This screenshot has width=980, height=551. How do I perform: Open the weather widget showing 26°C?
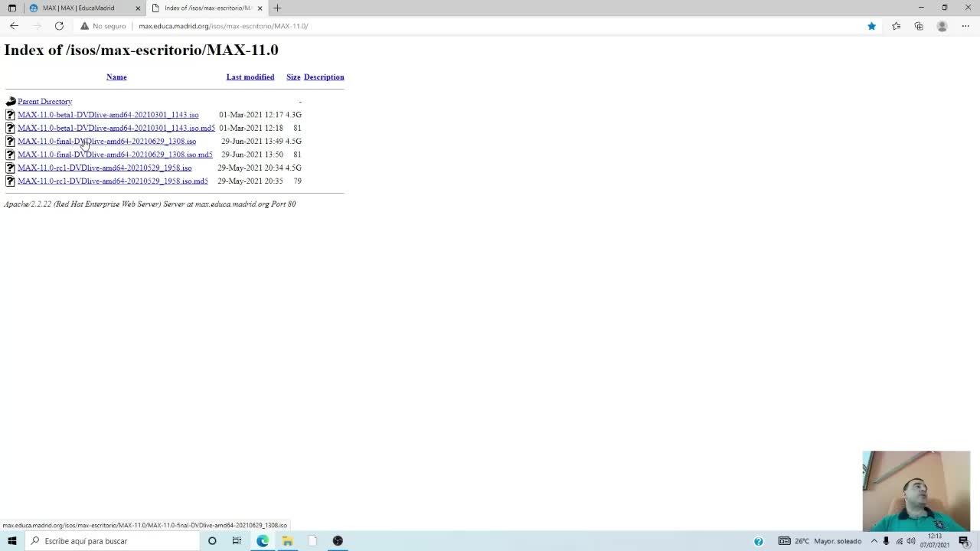click(819, 541)
